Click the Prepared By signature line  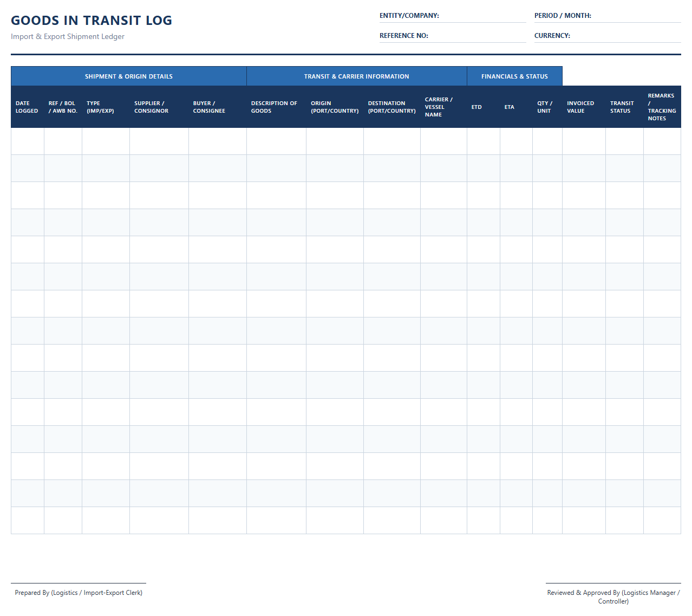pyautogui.click(x=79, y=583)
